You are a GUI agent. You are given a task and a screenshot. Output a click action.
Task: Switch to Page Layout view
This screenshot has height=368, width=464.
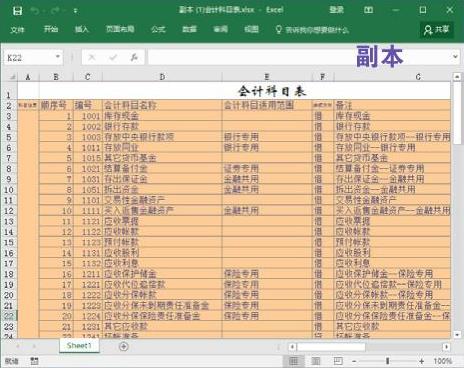coord(316,361)
